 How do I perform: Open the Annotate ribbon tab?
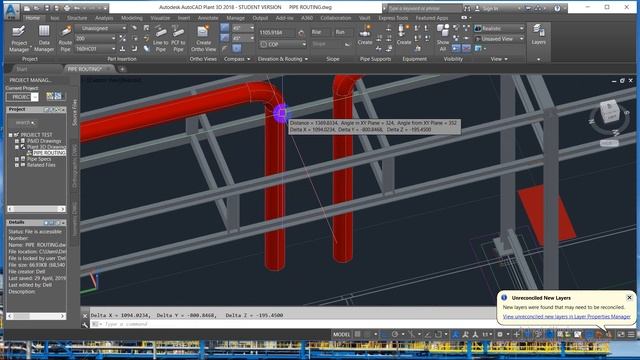208,18
